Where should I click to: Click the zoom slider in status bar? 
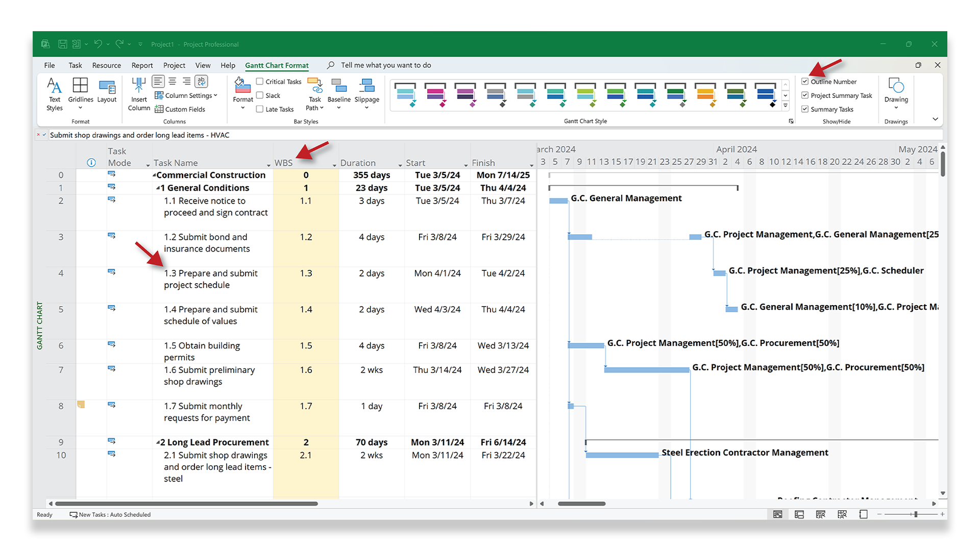[915, 514]
